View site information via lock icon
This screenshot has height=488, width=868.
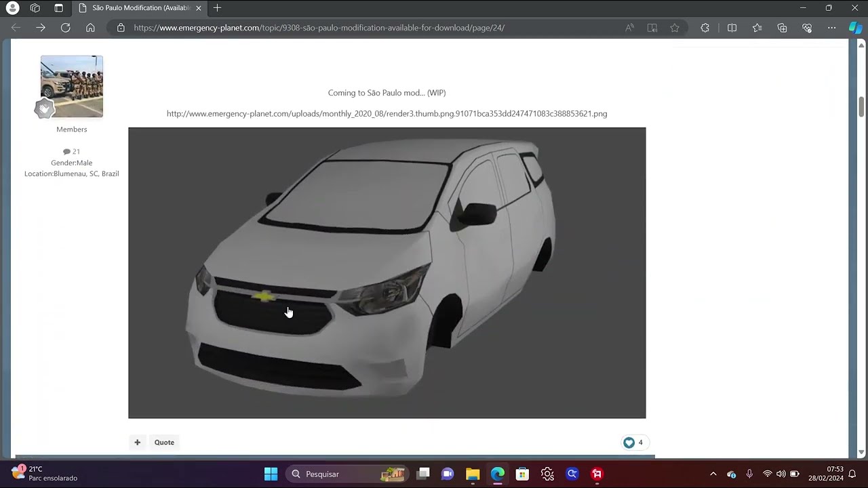coord(121,28)
